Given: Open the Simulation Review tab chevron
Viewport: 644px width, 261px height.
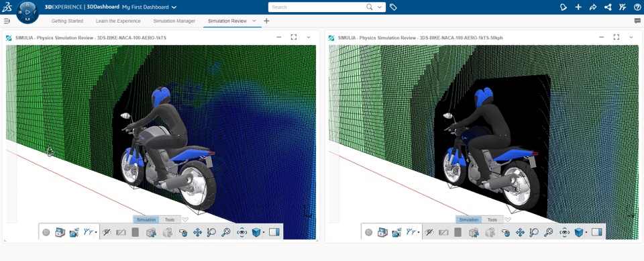Looking at the screenshot, I should pos(254,21).
